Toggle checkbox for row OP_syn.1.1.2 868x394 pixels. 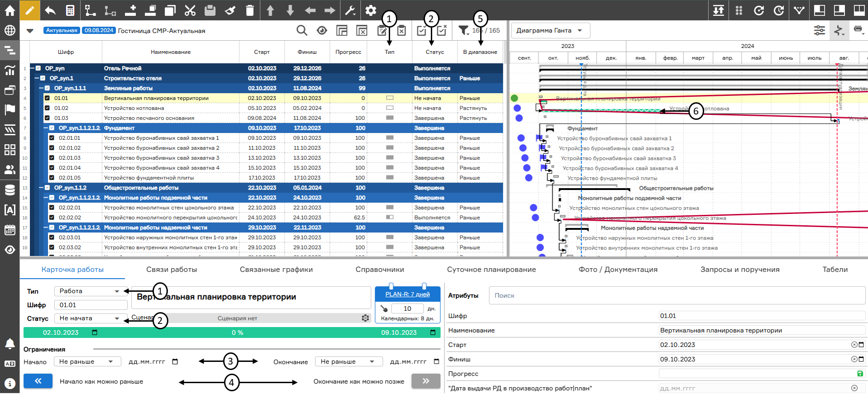[x=47, y=188]
